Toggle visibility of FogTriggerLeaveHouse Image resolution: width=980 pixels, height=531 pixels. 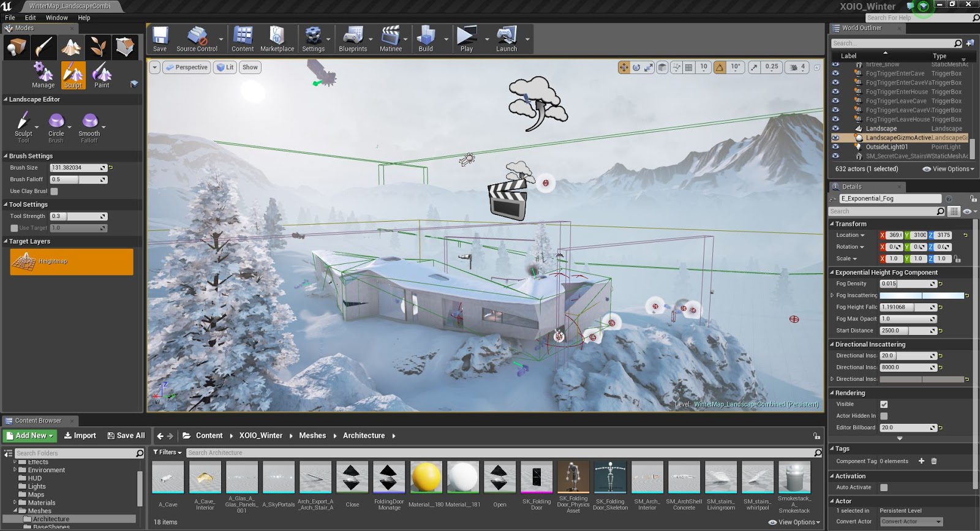click(x=835, y=119)
